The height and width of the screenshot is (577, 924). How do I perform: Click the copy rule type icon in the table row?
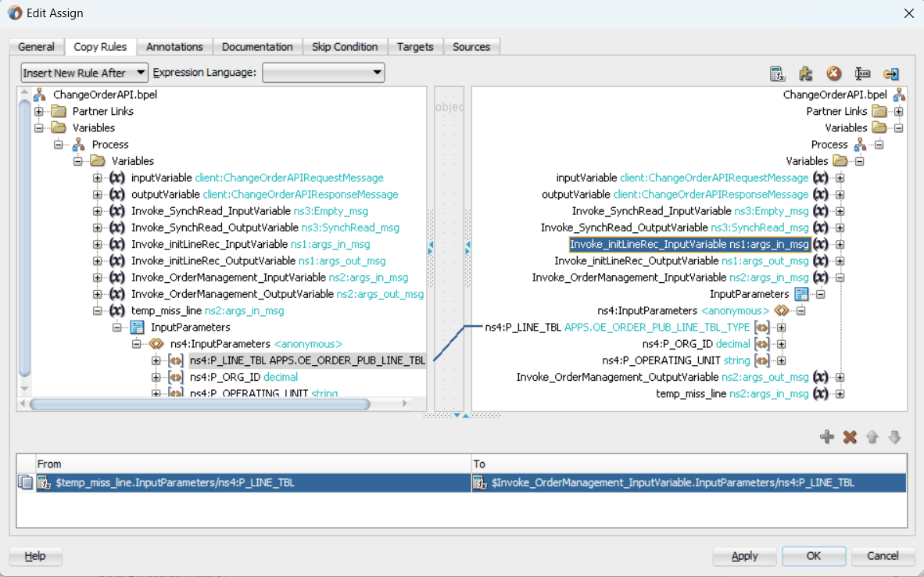25,482
